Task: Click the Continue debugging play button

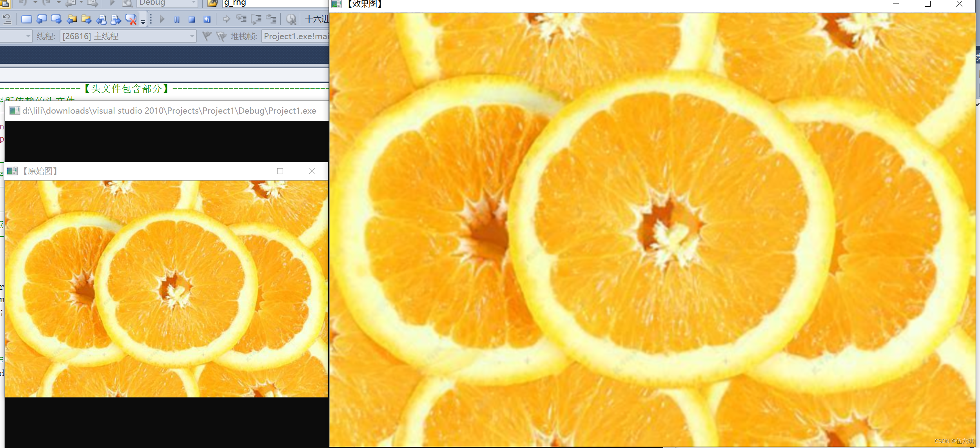Action: (x=162, y=19)
